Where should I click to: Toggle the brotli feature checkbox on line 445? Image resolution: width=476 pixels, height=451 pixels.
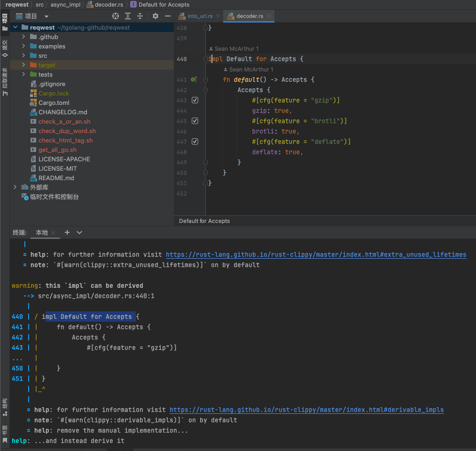(x=195, y=121)
